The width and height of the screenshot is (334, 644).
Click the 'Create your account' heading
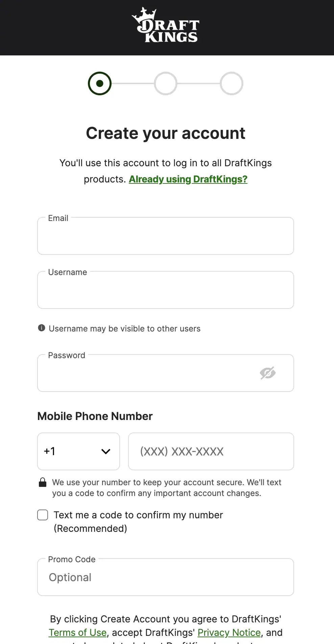point(166,133)
